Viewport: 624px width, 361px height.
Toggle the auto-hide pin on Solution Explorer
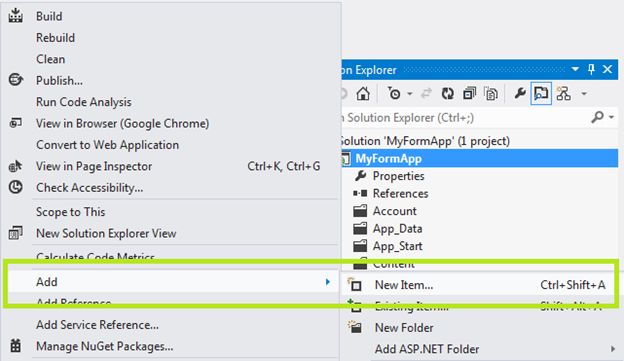591,69
